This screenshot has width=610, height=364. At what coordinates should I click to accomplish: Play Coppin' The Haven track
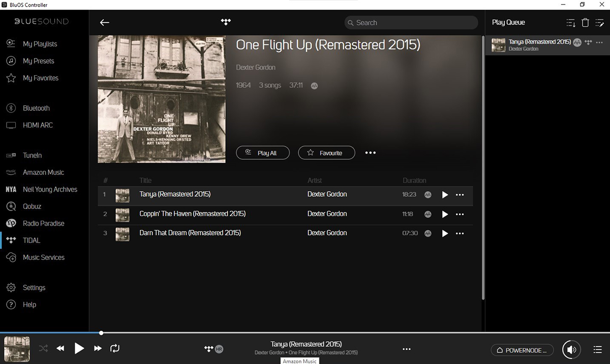[x=445, y=214]
